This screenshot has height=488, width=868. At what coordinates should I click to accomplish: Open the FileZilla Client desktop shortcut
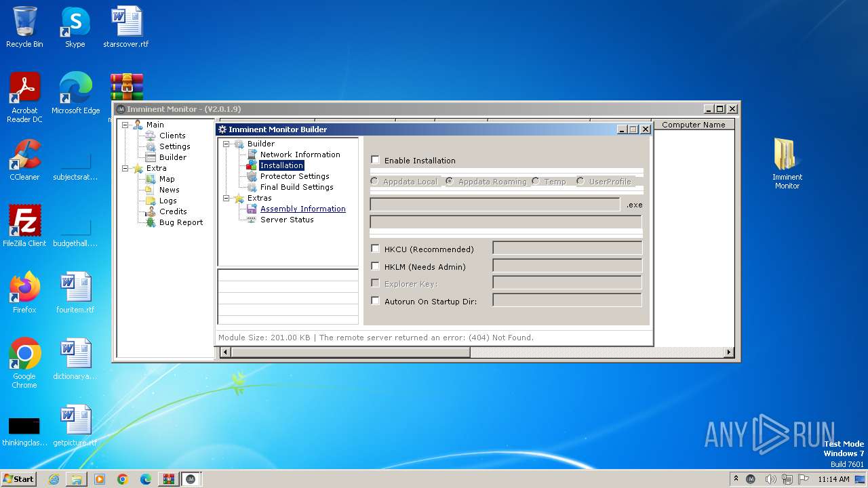click(24, 226)
